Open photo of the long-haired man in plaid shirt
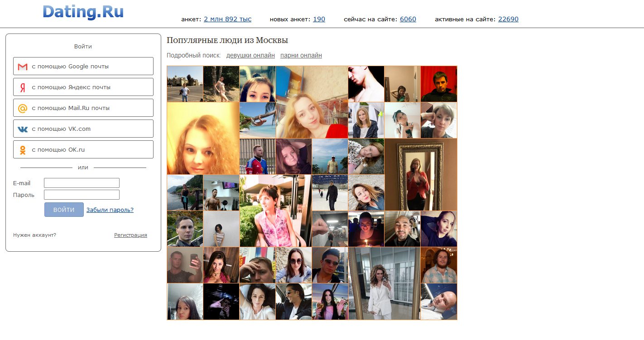The height and width of the screenshot is (340, 644). [439, 265]
